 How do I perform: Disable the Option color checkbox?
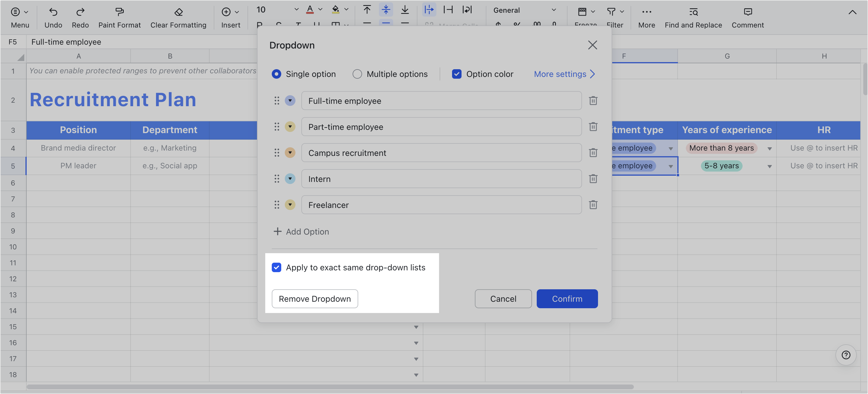456,74
